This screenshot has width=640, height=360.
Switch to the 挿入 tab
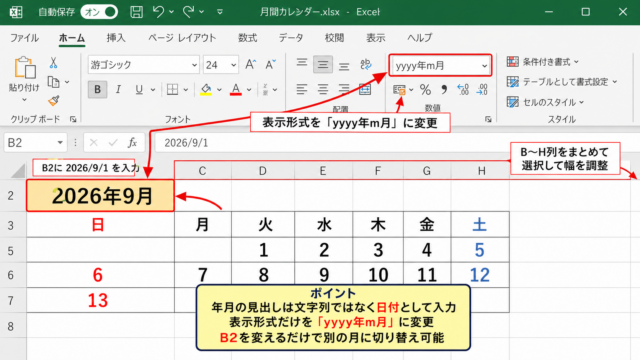click(x=116, y=38)
